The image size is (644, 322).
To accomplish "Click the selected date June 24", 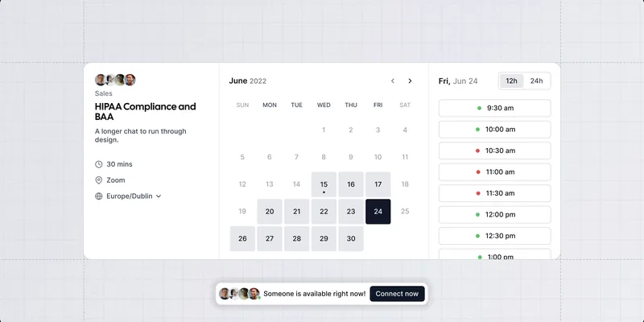I will coord(378,212).
